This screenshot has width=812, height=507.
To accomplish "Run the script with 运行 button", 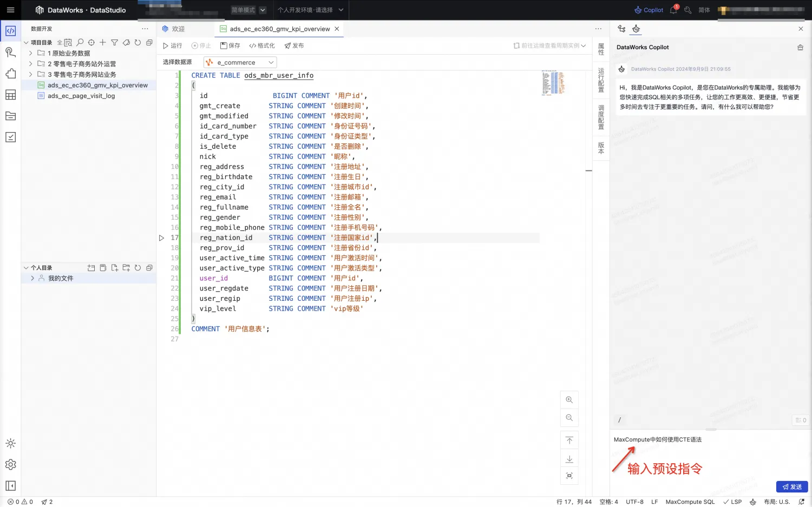I will click(x=173, y=45).
